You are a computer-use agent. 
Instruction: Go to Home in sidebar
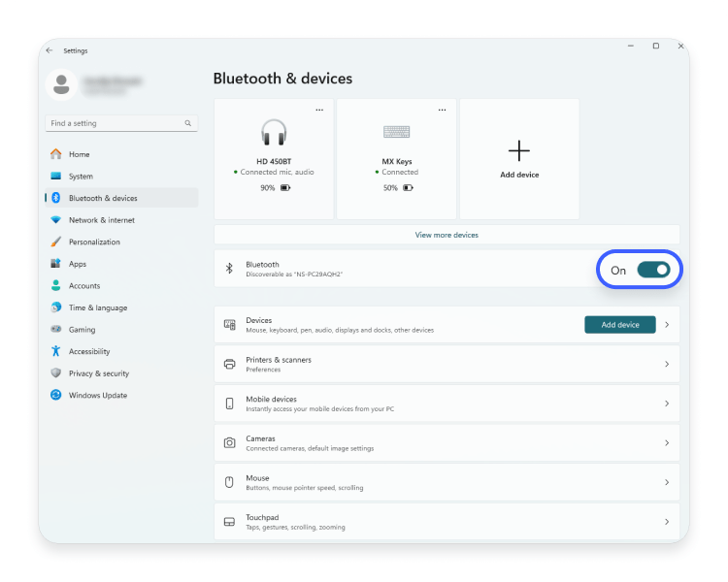(x=121, y=154)
